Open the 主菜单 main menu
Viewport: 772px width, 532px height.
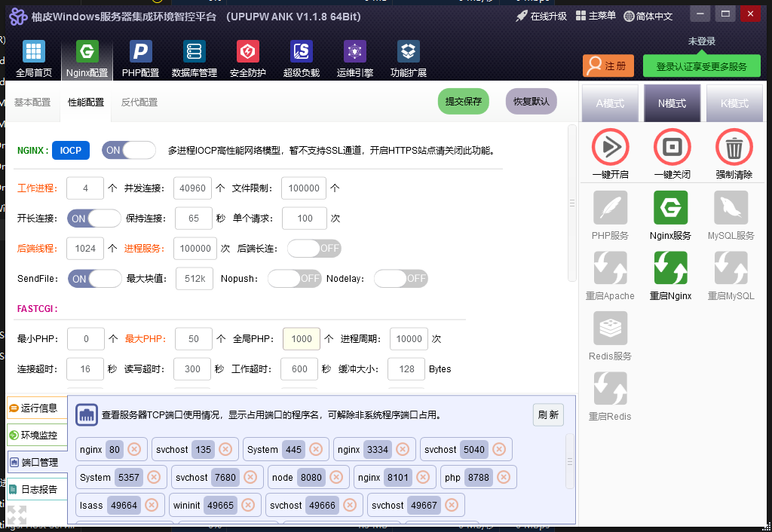(596, 16)
